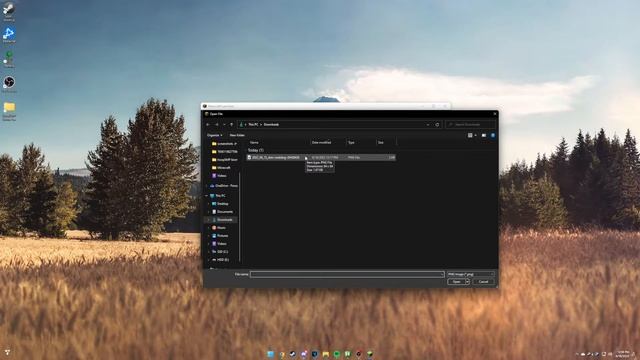
Task: Click the Open button
Action: (x=456, y=282)
